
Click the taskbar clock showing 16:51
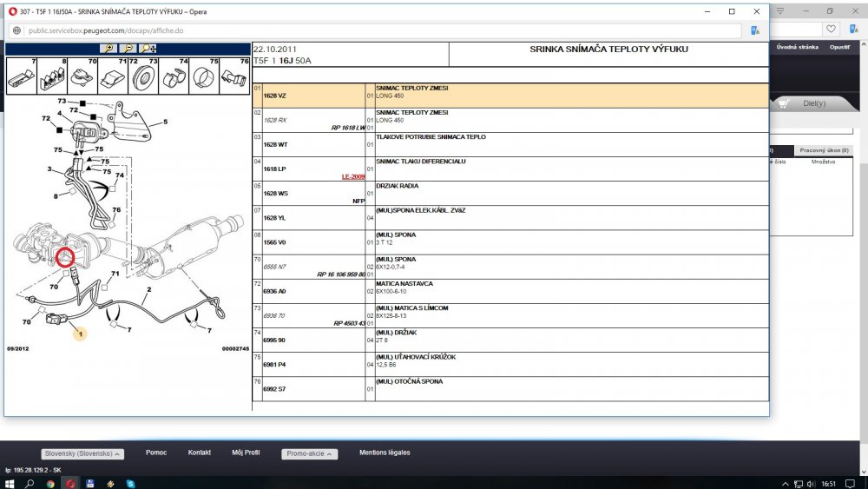(x=829, y=484)
